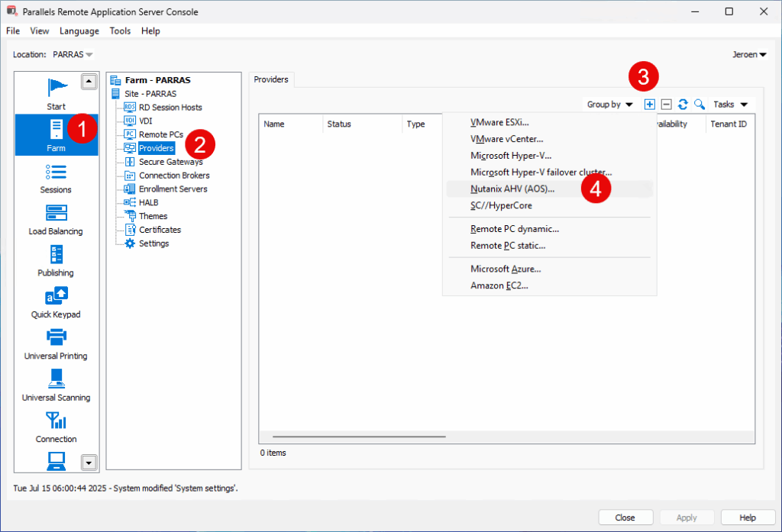The height and width of the screenshot is (532, 782).
Task: Open the Group by dropdown
Action: click(x=609, y=105)
